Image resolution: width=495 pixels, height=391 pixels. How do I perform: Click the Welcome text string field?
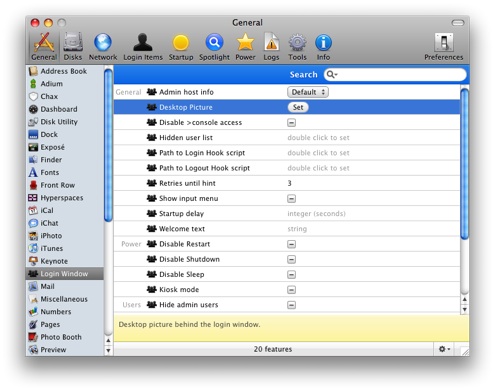(x=297, y=229)
